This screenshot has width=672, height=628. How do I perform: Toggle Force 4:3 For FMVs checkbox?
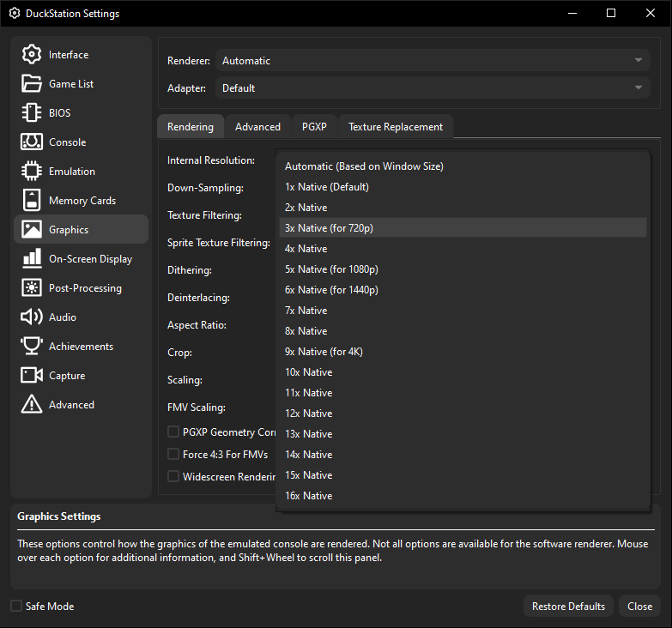173,454
